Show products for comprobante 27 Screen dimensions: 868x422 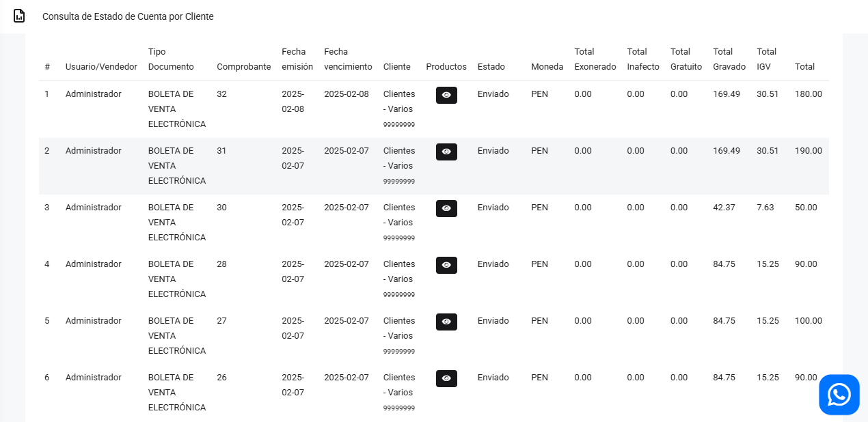(x=446, y=322)
